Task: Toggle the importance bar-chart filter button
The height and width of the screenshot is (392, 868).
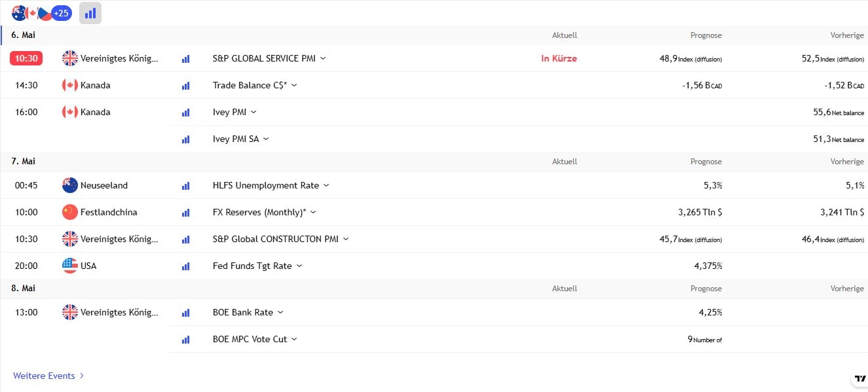Action: click(x=90, y=13)
